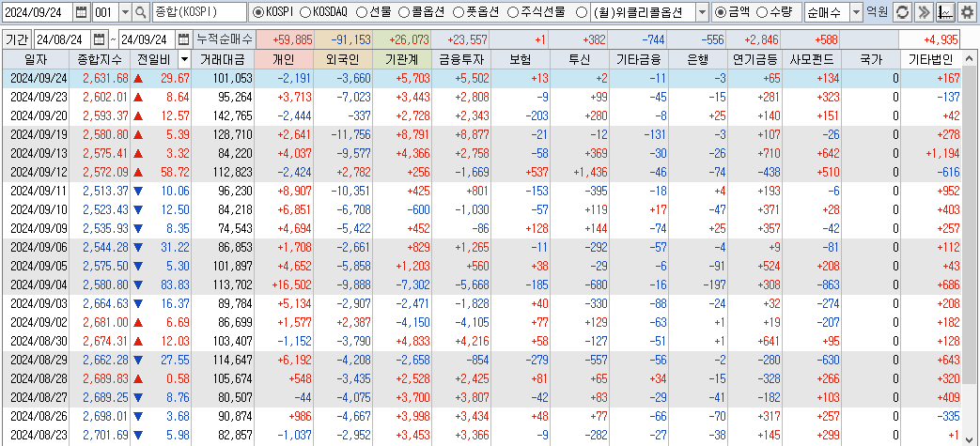Image resolution: width=980 pixels, height=446 pixels.
Task: Expand the 001 code dropdown arrow
Action: (125, 12)
